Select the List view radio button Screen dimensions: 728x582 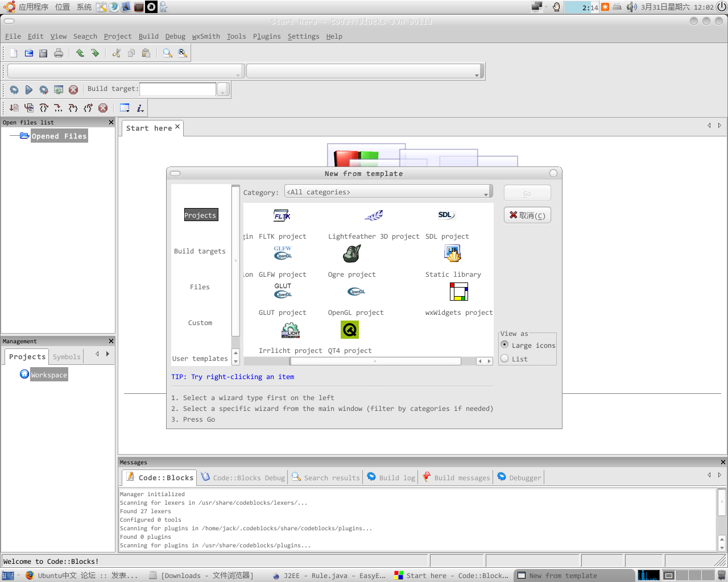coord(504,358)
